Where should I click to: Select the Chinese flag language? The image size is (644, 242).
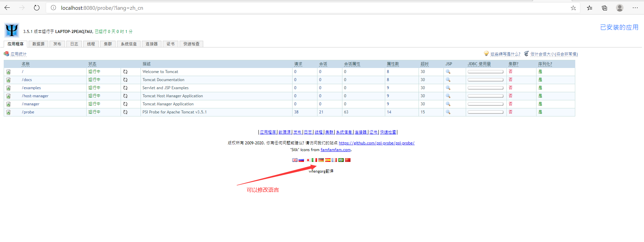(348, 160)
